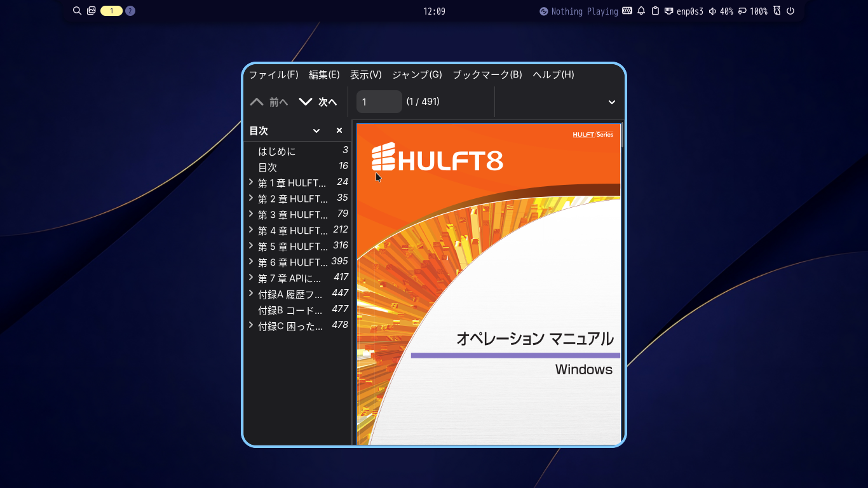The width and height of the screenshot is (868, 488).
Task: Expand the 第５章 HULFT outline entry
Action: coord(251,246)
